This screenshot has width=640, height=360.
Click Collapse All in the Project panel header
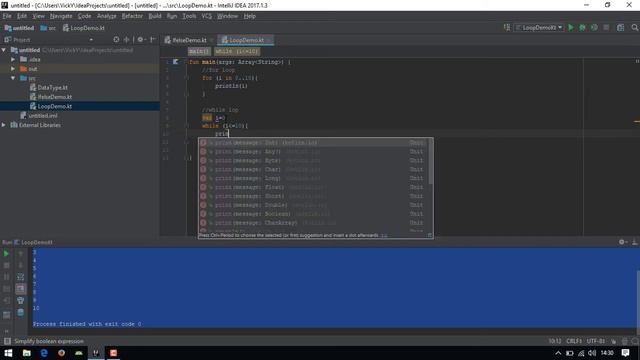(126, 40)
